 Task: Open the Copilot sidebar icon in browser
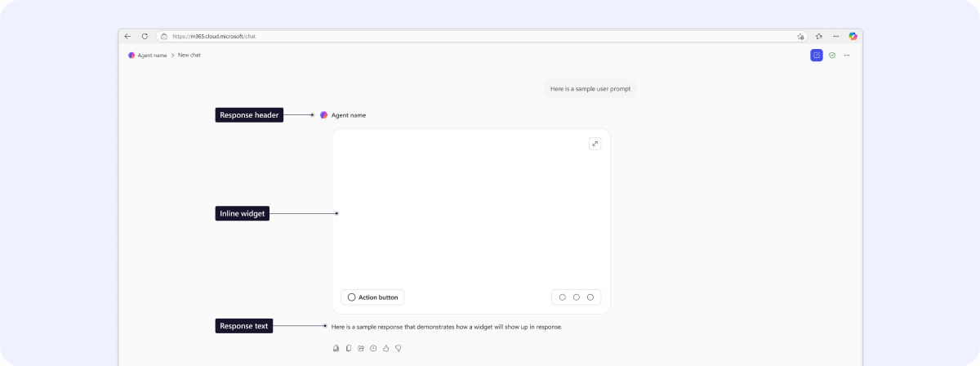pyautogui.click(x=853, y=36)
